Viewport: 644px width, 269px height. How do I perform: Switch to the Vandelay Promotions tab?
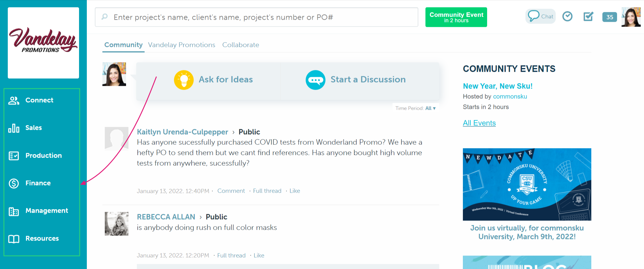[181, 45]
